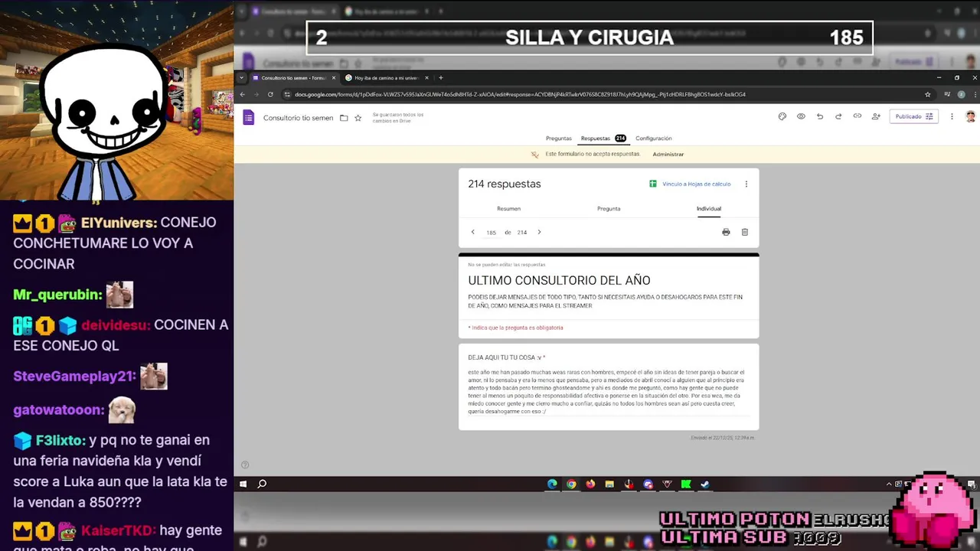Move form to folder icon
The width and height of the screenshot is (980, 551).
pos(344,118)
